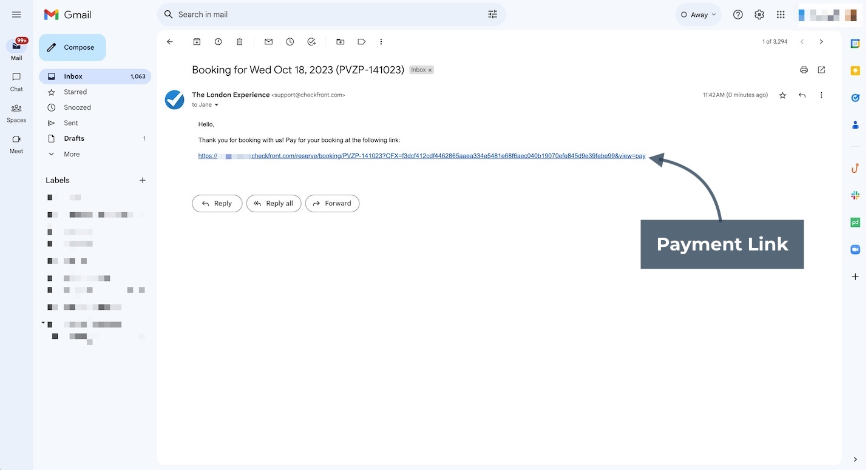Open Google Tasks side panel

(855, 98)
